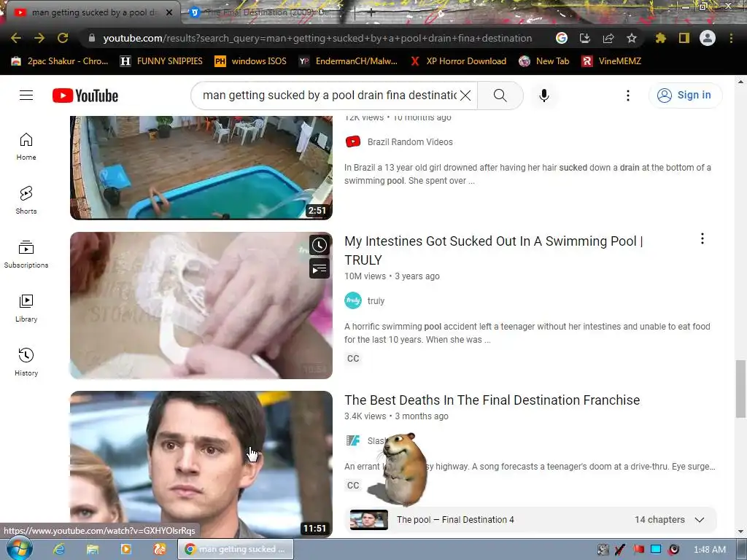
Task: Open a new browser tab with plus
Action: (x=371, y=12)
